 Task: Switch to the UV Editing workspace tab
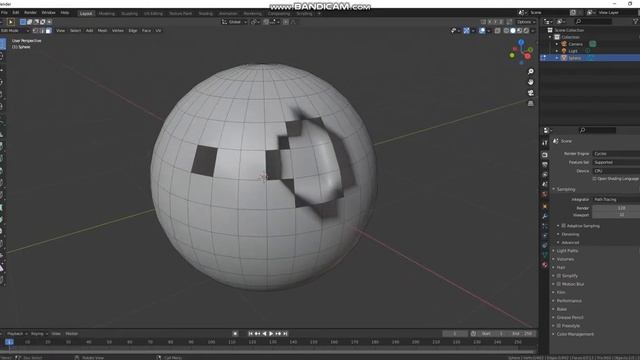(153, 13)
